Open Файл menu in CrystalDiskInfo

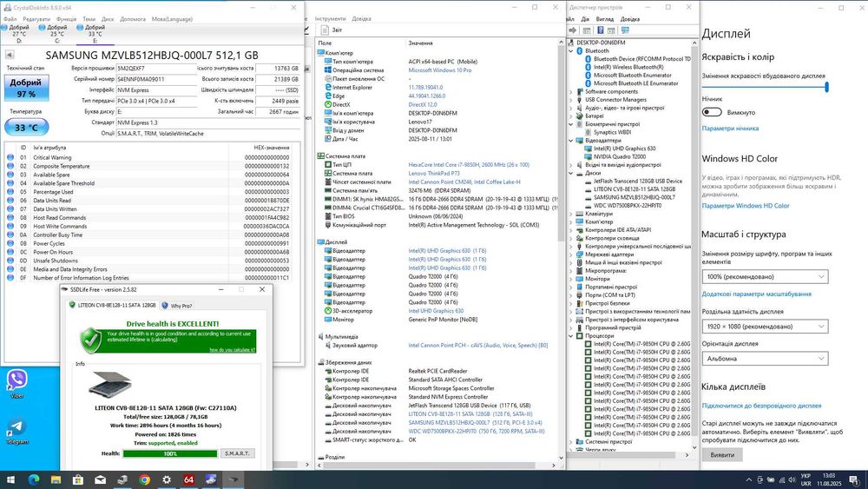(10, 19)
